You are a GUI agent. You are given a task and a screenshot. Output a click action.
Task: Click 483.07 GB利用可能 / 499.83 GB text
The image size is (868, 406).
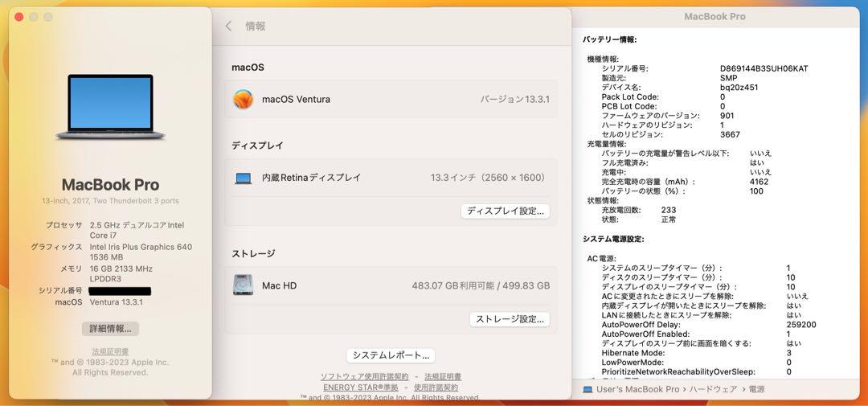pos(481,285)
